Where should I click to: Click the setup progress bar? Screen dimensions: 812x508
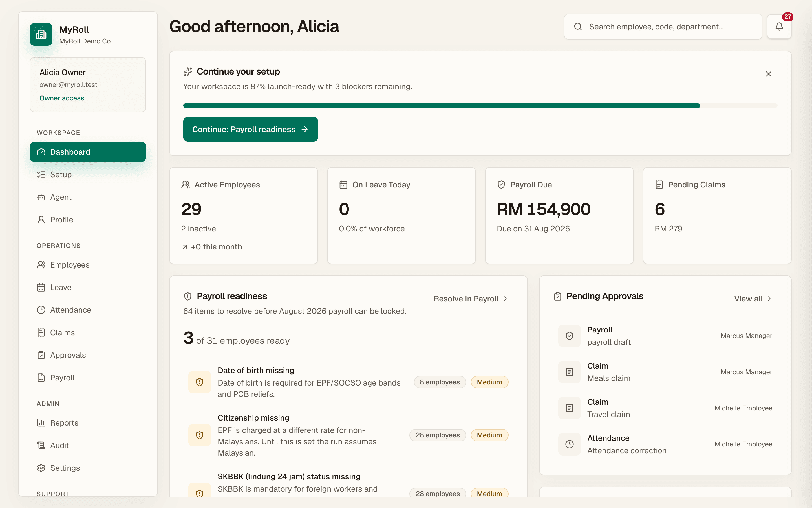[480, 106]
